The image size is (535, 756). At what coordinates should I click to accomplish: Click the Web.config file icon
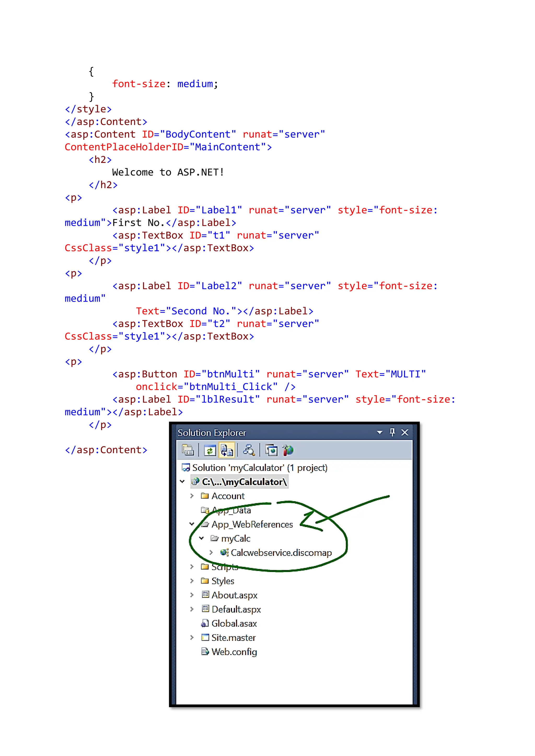tap(205, 652)
